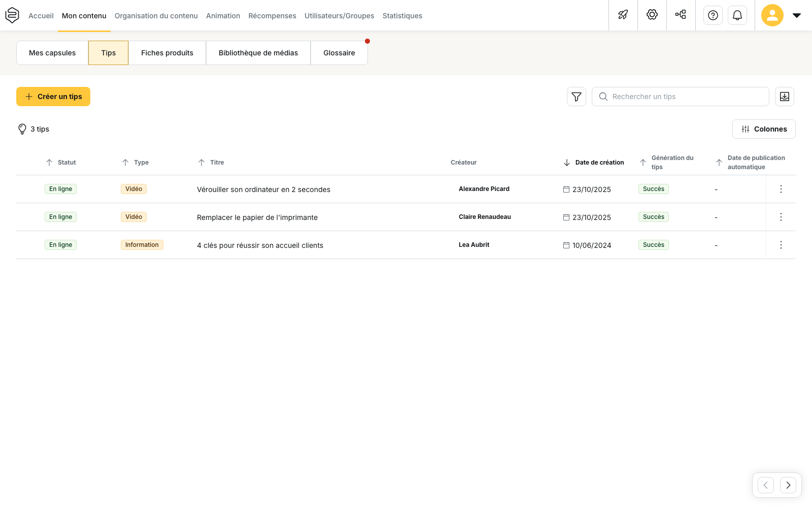Click the yellow user avatar
812x508 pixels.
(x=772, y=15)
